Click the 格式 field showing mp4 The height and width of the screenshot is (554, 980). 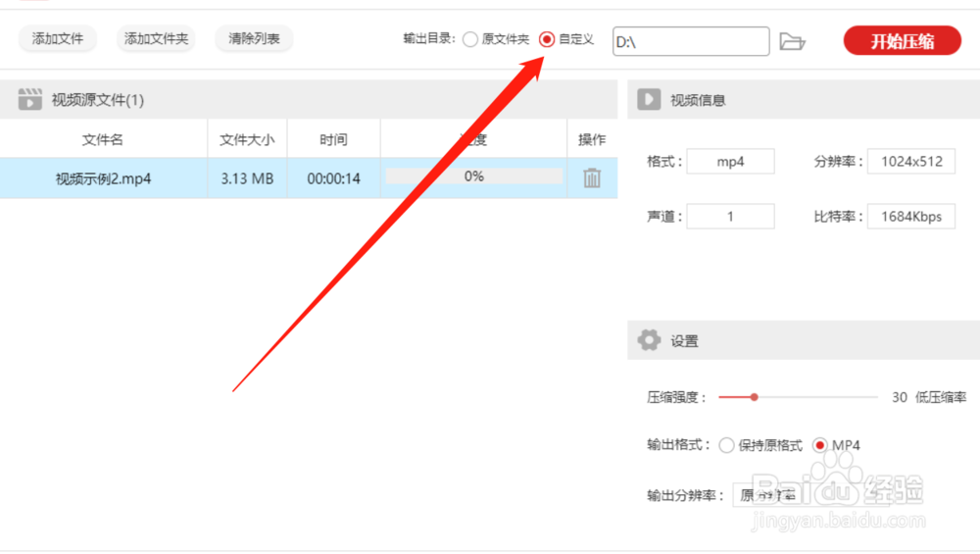pyautogui.click(x=730, y=162)
